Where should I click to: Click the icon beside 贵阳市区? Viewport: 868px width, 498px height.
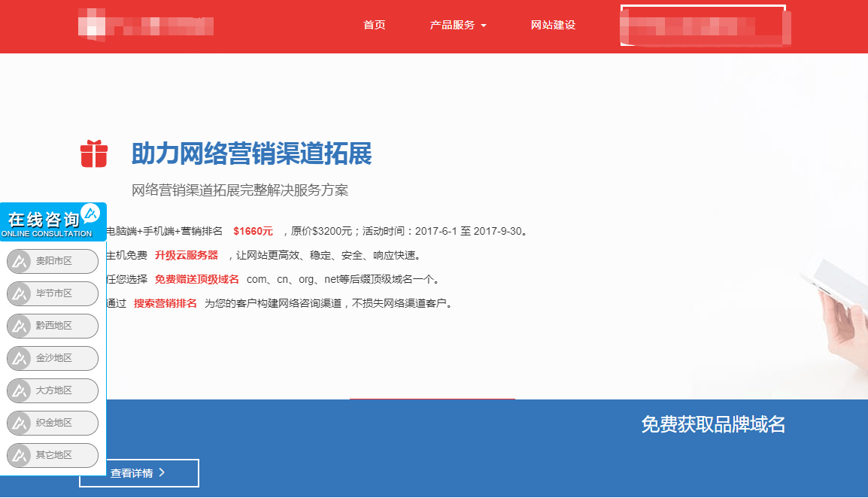coord(18,262)
